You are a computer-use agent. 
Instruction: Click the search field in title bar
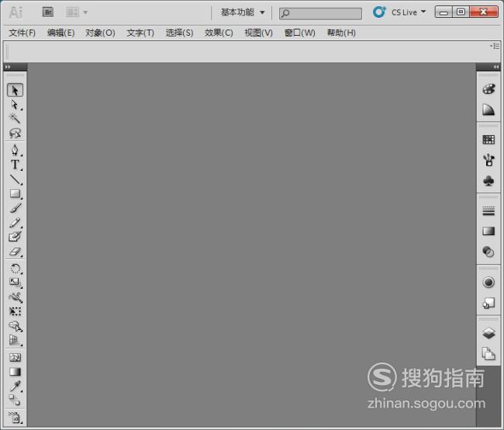[x=320, y=13]
